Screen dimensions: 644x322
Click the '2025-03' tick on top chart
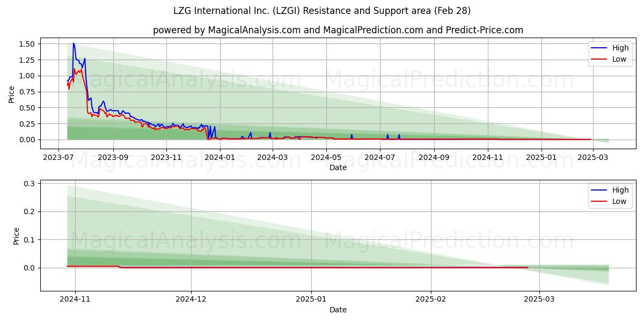pos(592,158)
